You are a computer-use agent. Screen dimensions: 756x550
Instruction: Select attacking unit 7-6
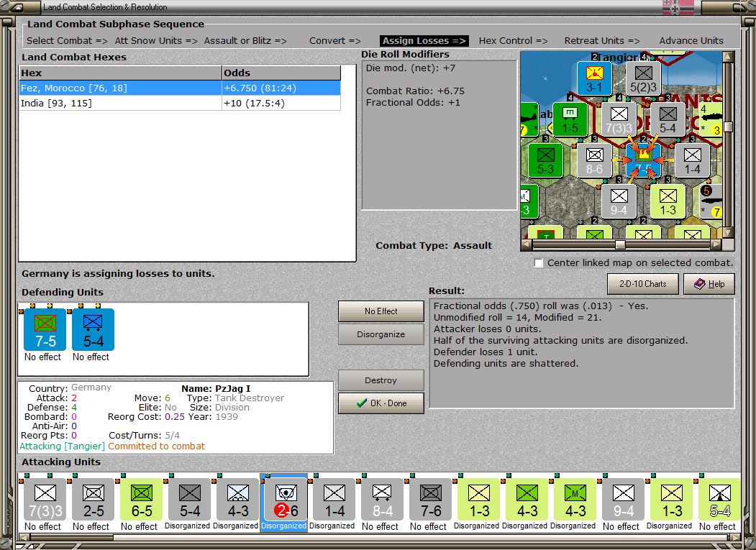(x=431, y=500)
